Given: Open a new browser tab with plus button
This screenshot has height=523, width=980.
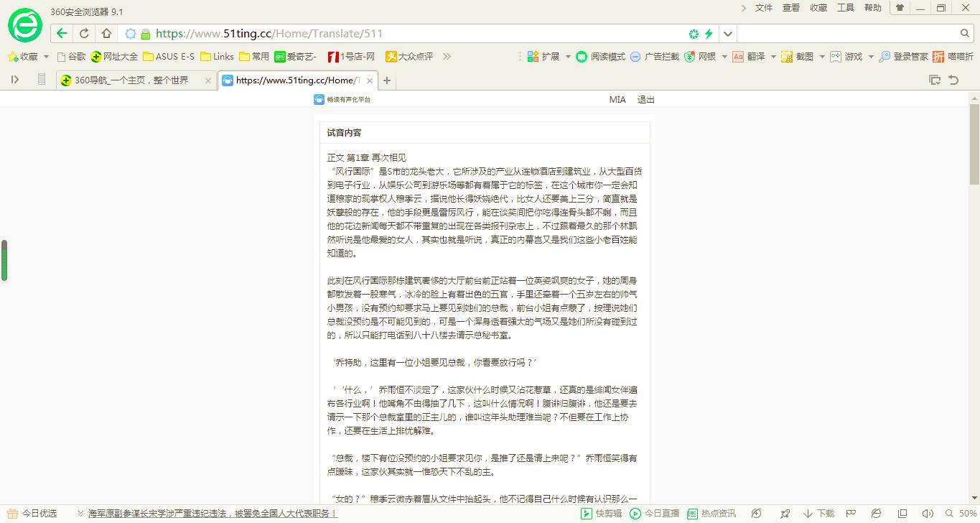Looking at the screenshot, I should 386,80.
